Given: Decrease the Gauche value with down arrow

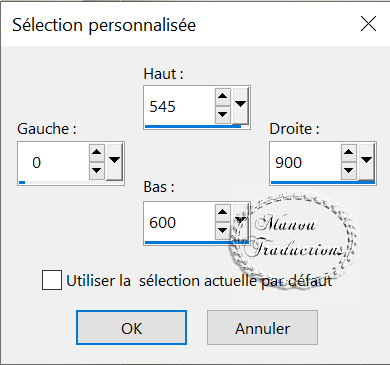Looking at the screenshot, I should click(x=97, y=171).
